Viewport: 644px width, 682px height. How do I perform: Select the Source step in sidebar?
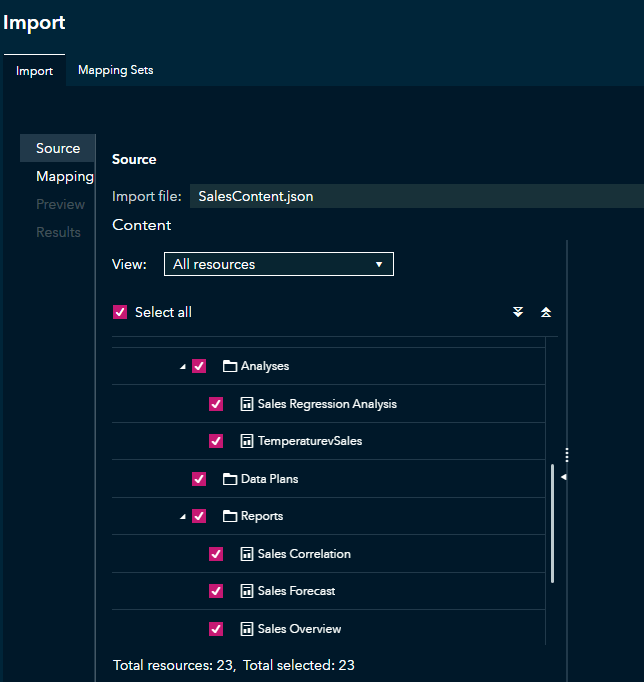coord(58,148)
